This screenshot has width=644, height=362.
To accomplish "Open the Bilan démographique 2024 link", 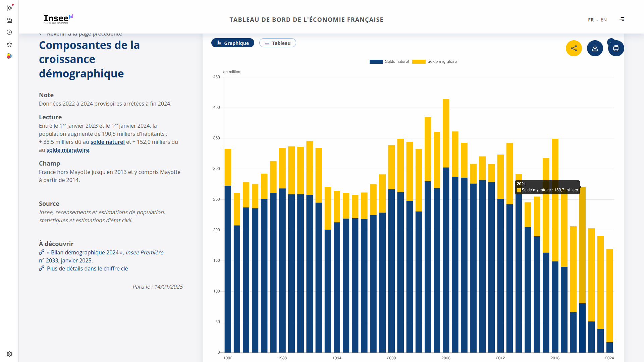I will 85,253.
